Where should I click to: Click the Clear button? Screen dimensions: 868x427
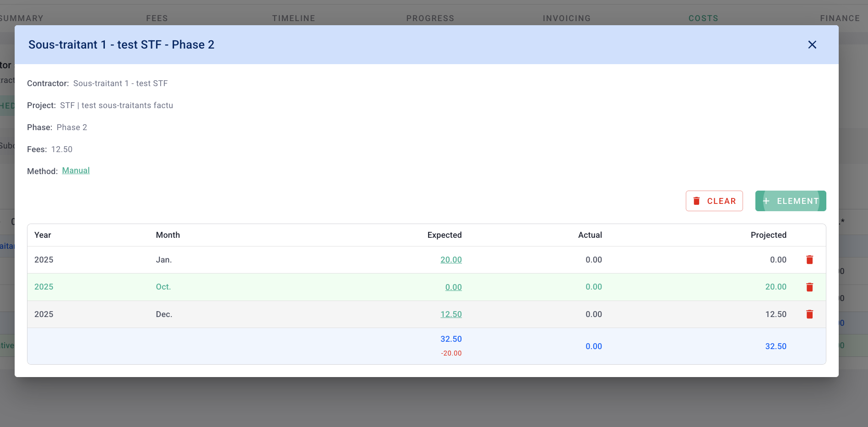pyautogui.click(x=714, y=201)
